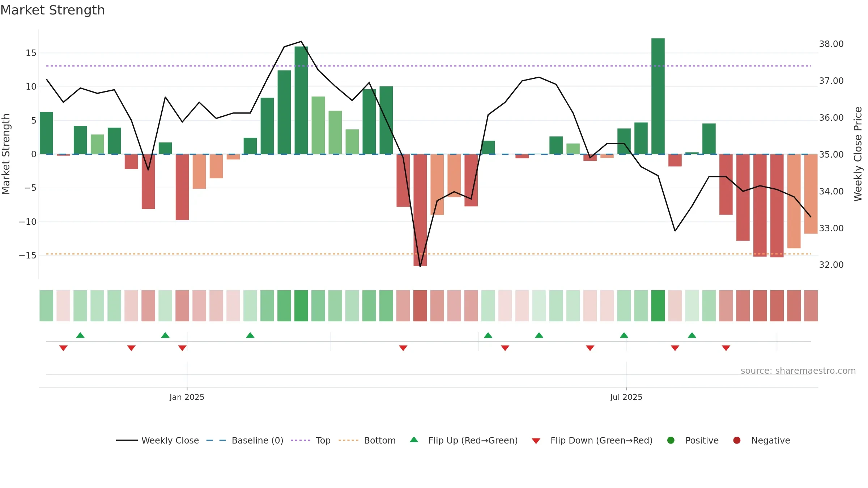Click the tallest green bar above 15
The image size is (868, 488).
[658, 96]
